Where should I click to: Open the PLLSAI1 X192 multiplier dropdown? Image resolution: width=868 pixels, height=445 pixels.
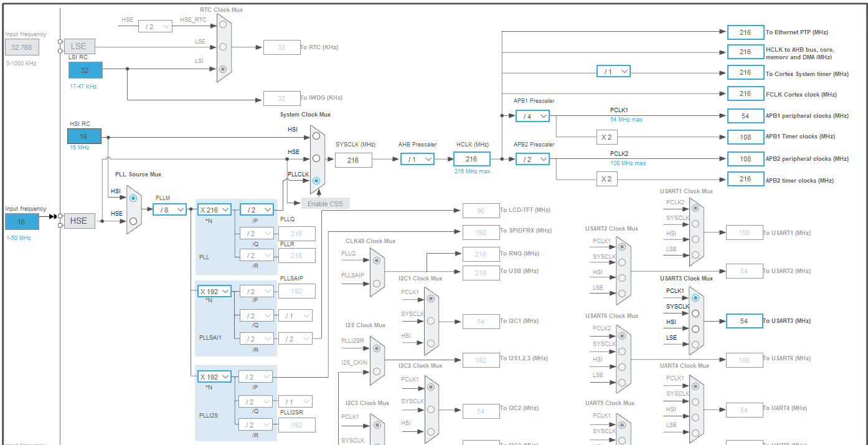click(213, 290)
